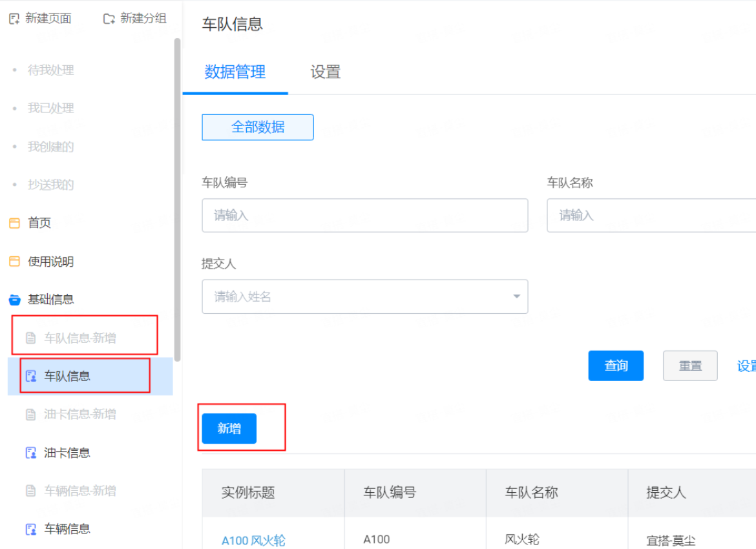The image size is (756, 549).
Task: Click the sidebar vertical scrollbar
Action: tap(177, 200)
